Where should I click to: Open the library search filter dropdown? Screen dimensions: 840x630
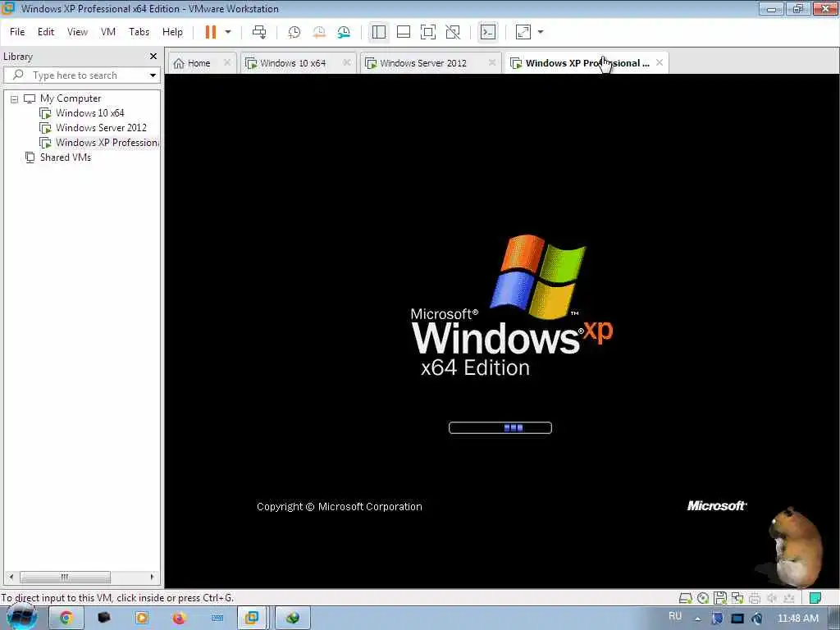[153, 75]
